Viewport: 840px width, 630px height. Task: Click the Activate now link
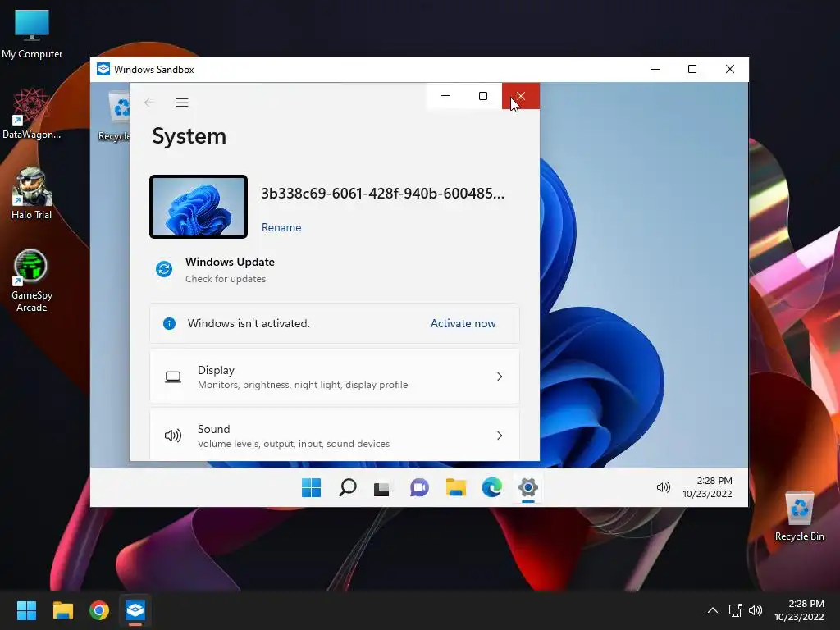(463, 323)
